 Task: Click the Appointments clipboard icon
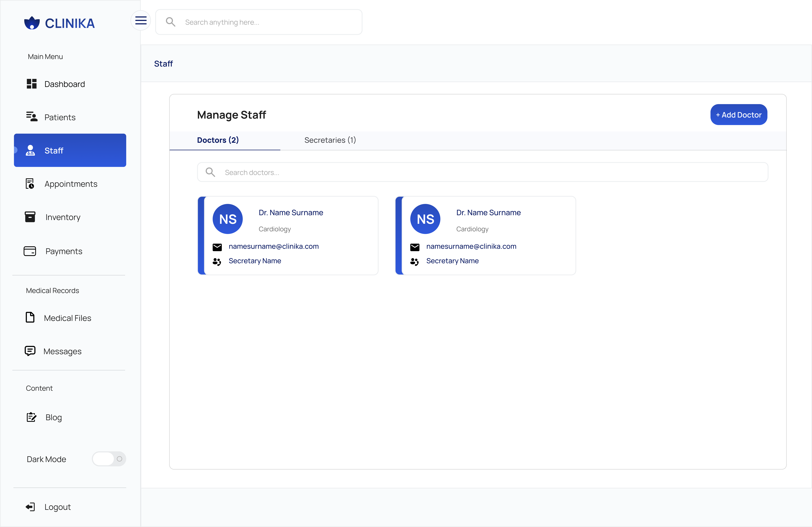tap(30, 184)
